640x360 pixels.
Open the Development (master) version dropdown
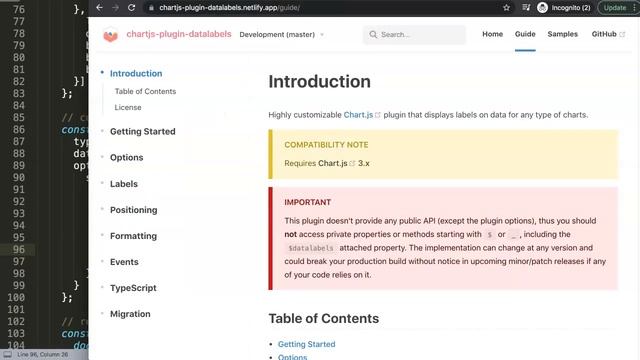[282, 35]
